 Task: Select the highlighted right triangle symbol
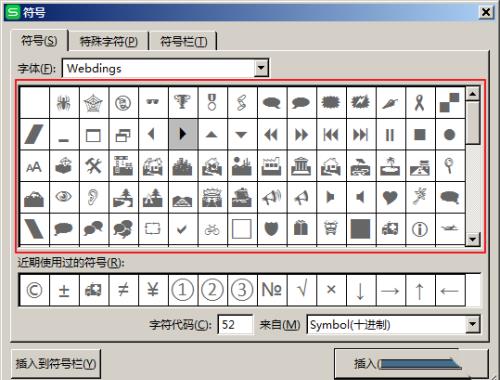(183, 135)
